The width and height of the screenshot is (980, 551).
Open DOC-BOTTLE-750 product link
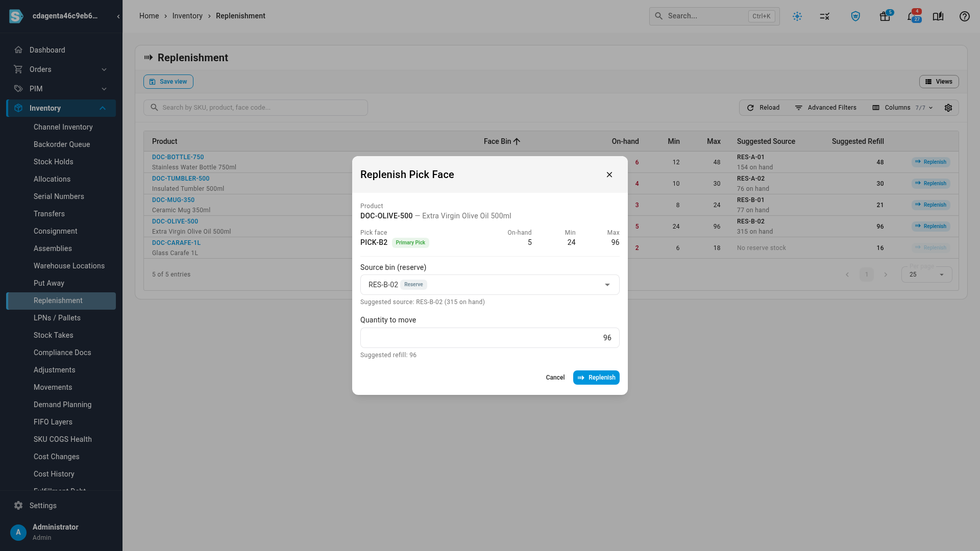tap(178, 157)
